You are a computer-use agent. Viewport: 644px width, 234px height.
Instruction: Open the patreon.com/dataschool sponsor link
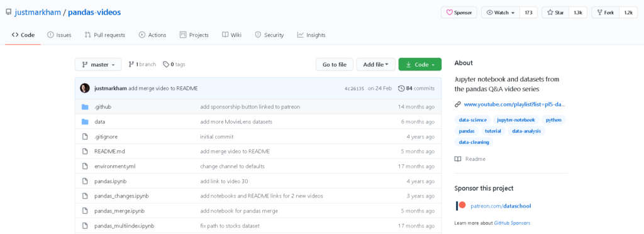point(501,206)
